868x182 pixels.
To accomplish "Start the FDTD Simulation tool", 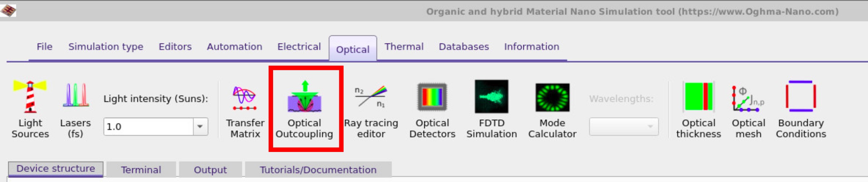I will coord(491,109).
